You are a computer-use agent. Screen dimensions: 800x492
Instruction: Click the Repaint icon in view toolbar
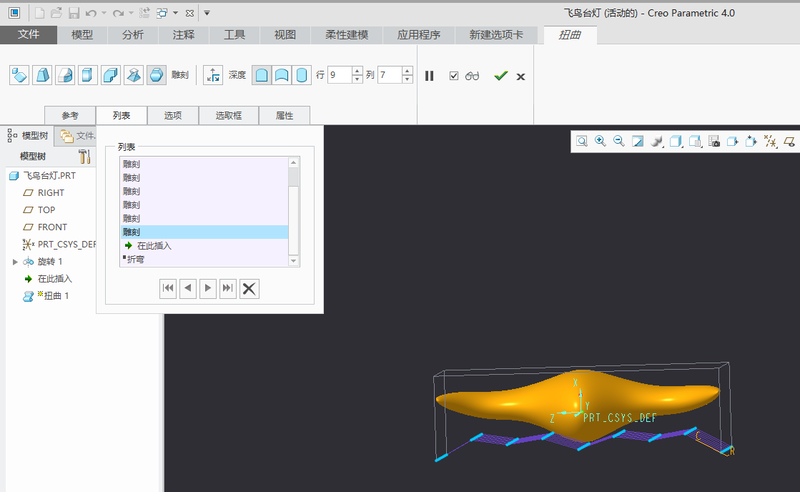pyautogui.click(x=638, y=141)
